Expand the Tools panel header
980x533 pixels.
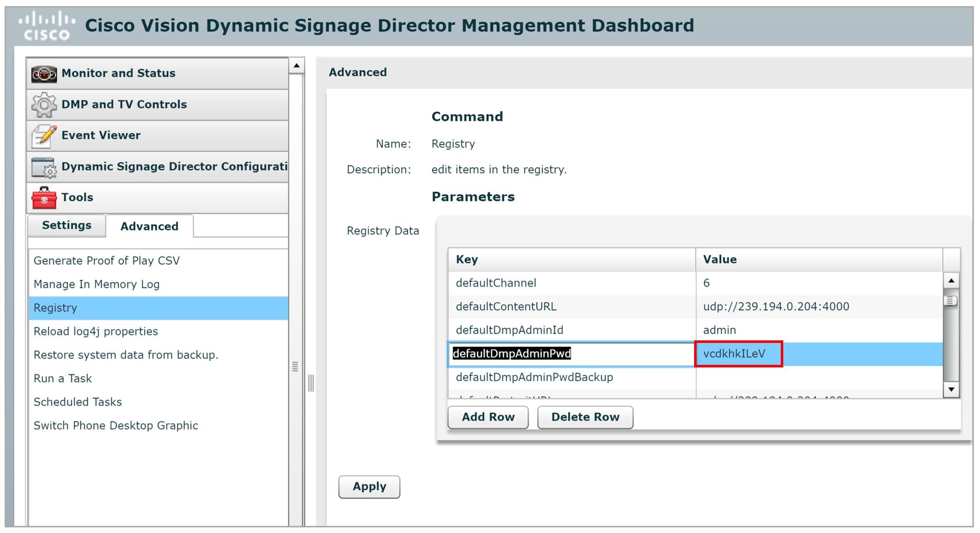pos(157,198)
